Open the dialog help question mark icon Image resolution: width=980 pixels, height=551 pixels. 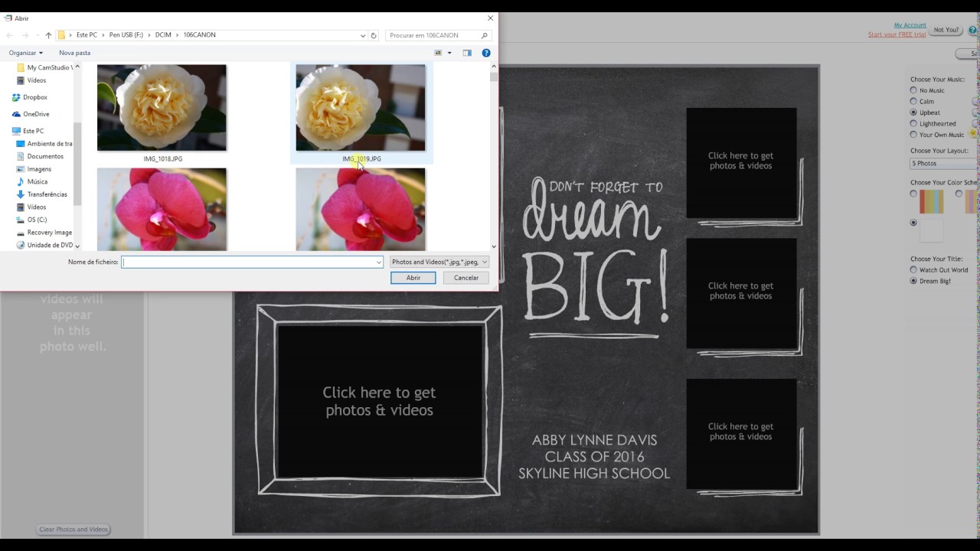(486, 53)
